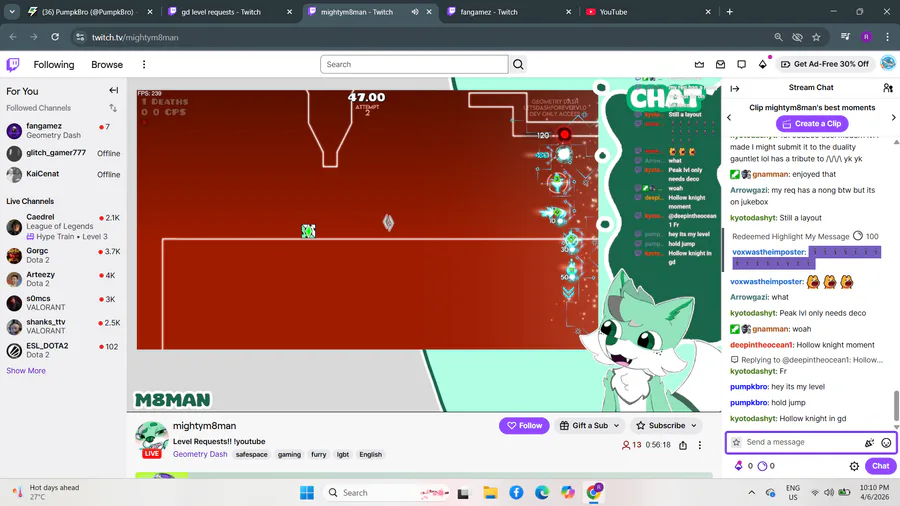This screenshot has width=900, height=506.
Task: Open Gorgc live channel
Action: [63, 255]
